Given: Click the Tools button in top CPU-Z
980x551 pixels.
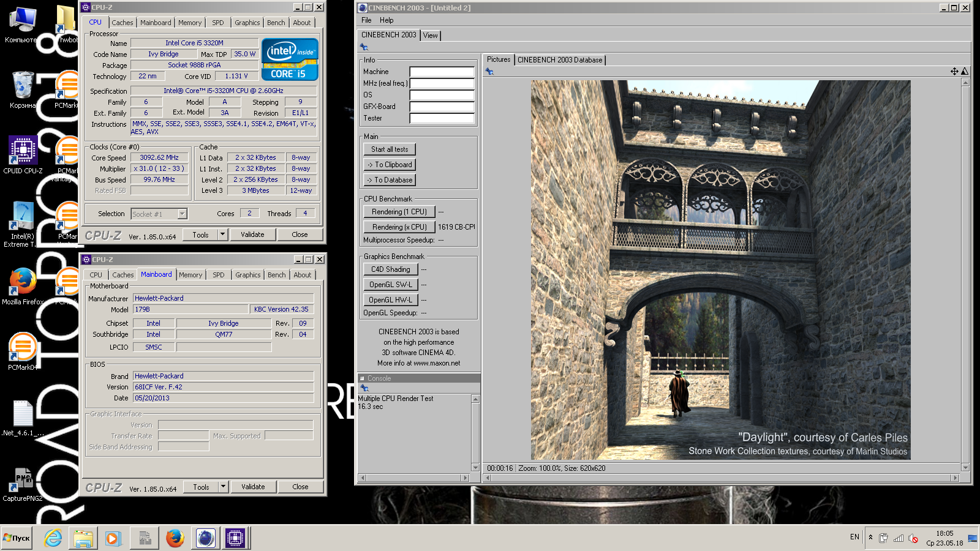Looking at the screenshot, I should pyautogui.click(x=200, y=234).
